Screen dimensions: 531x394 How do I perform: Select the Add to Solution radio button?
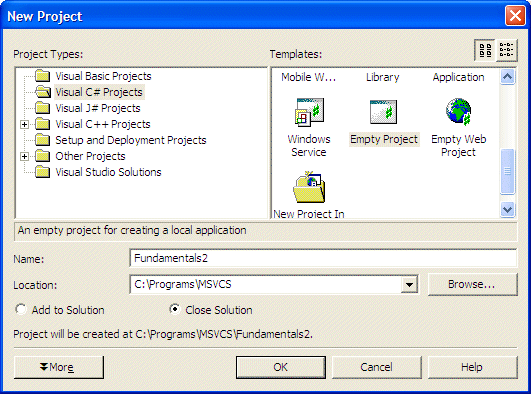click(21, 309)
